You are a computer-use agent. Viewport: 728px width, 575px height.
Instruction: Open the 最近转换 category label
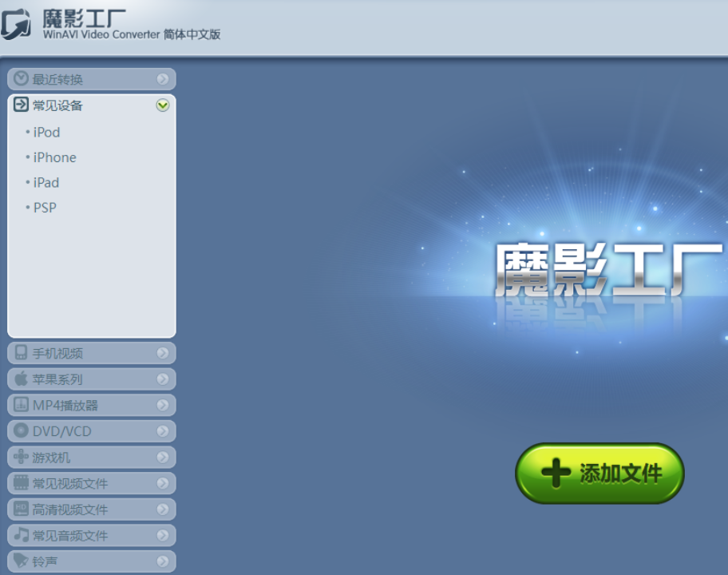57,79
